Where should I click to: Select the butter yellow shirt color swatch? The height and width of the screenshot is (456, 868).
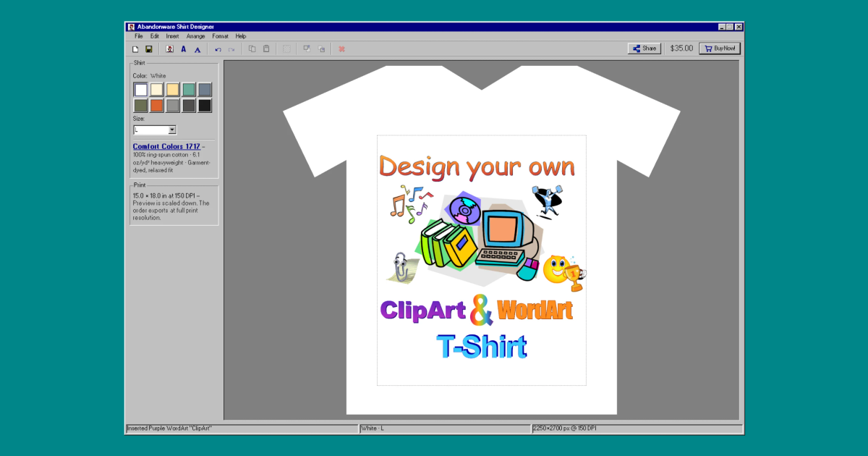(172, 90)
